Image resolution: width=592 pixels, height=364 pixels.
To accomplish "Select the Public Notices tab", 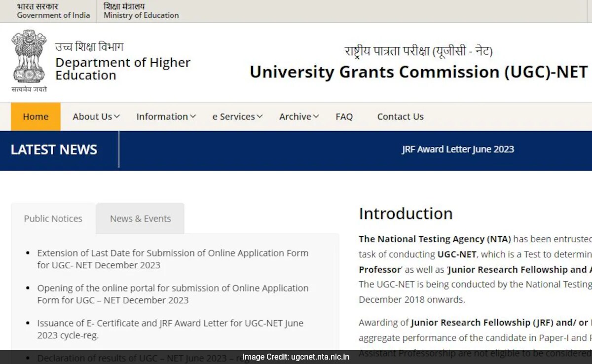I will click(x=53, y=218).
